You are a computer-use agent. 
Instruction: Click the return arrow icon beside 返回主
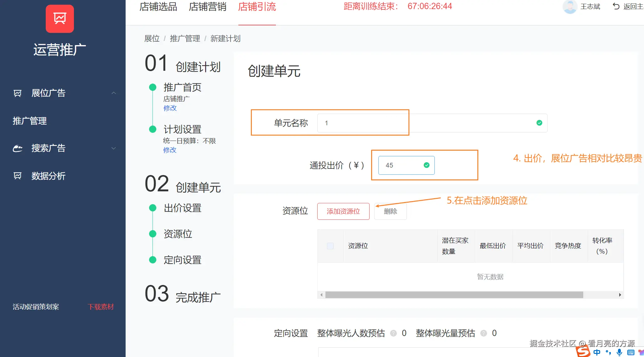[616, 6]
